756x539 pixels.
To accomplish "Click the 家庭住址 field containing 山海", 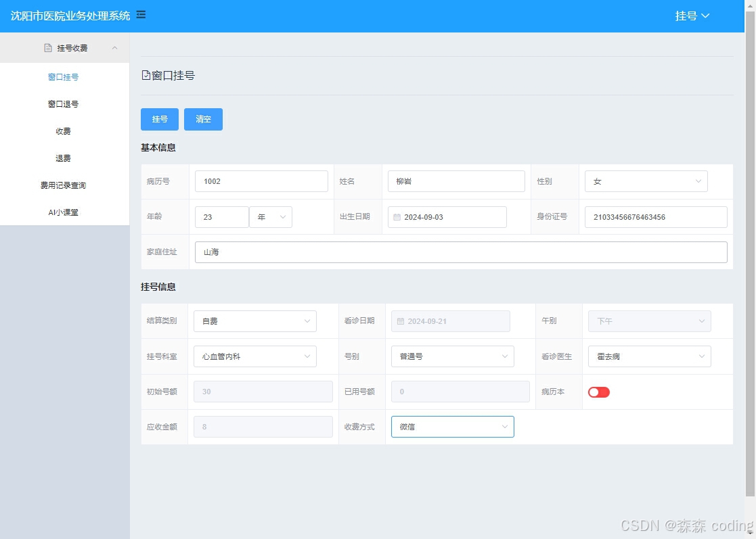I will [x=461, y=252].
